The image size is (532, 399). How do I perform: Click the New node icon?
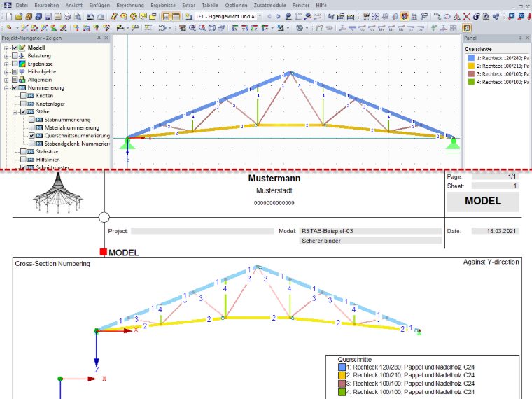9,28
